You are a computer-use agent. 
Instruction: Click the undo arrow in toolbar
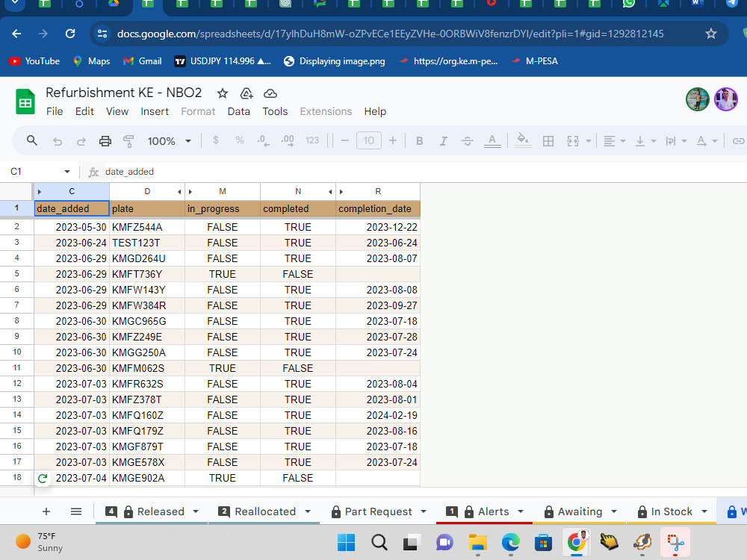[x=58, y=141]
